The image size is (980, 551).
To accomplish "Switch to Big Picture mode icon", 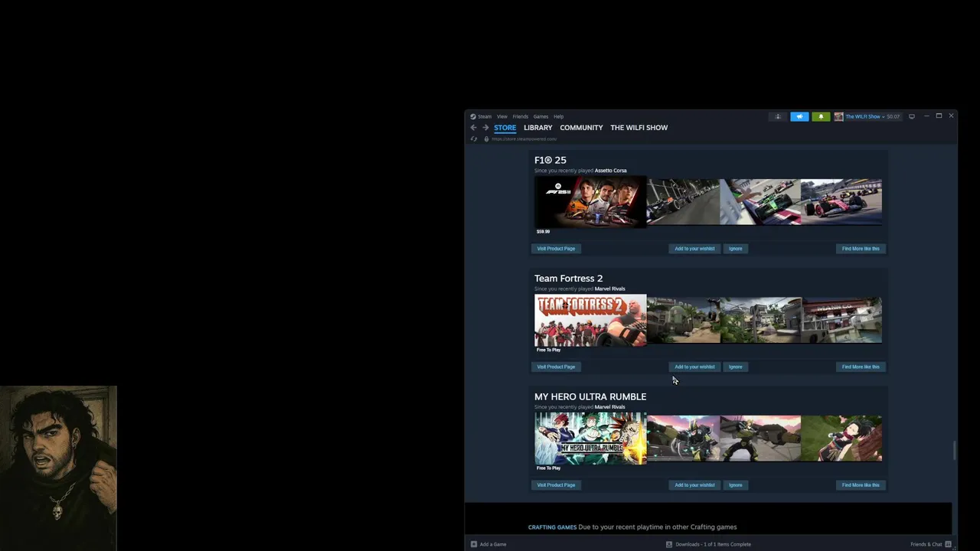I will 911,116.
